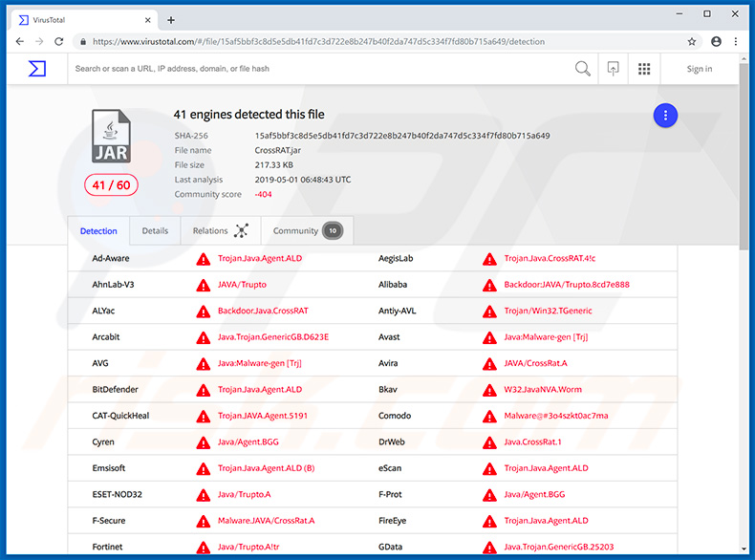Open the browser profile icon

tap(716, 41)
